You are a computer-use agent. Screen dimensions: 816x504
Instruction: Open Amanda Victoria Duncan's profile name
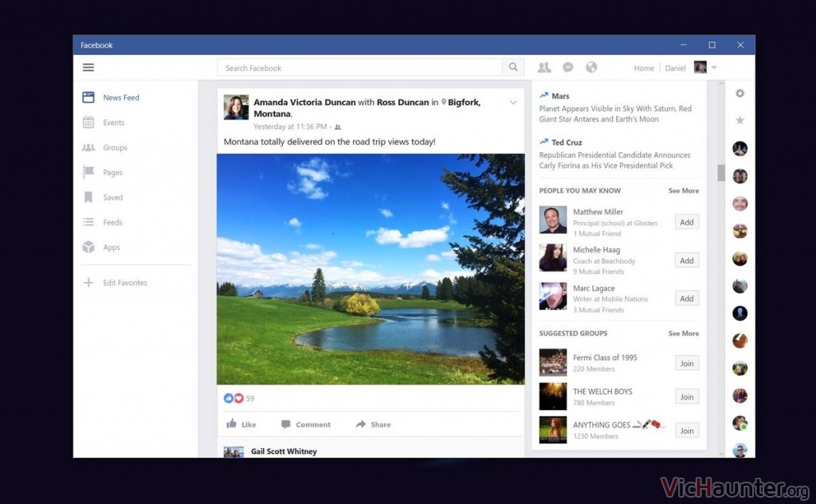point(304,103)
